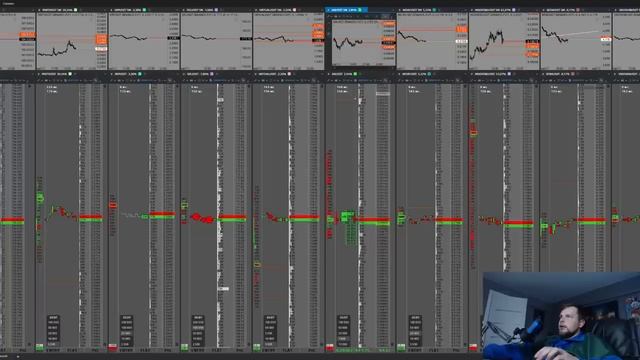Click white link square in upper chart row
Image resolution: width=640 pixels, height=360 pixels.
(76, 10)
